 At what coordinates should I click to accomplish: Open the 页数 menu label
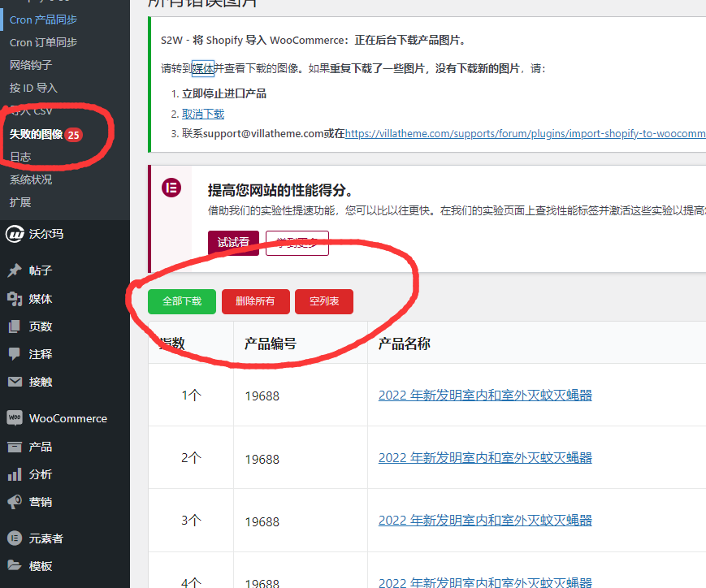coord(41,326)
